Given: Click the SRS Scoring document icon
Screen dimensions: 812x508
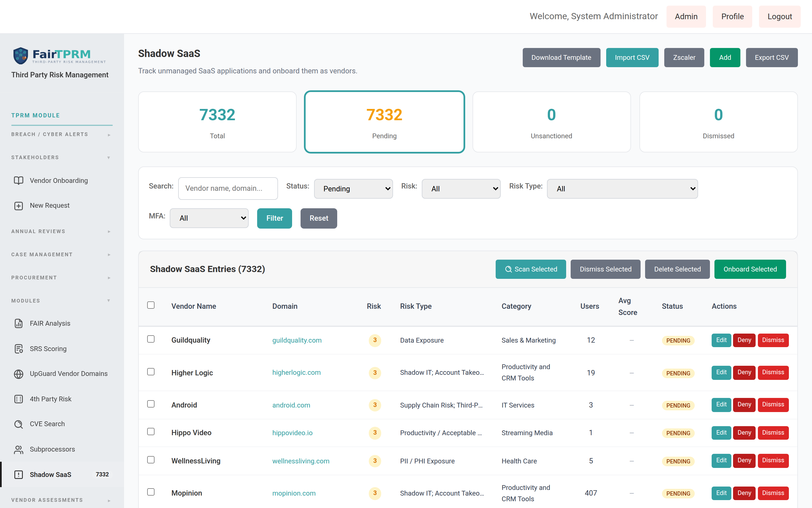Looking at the screenshot, I should [18, 349].
